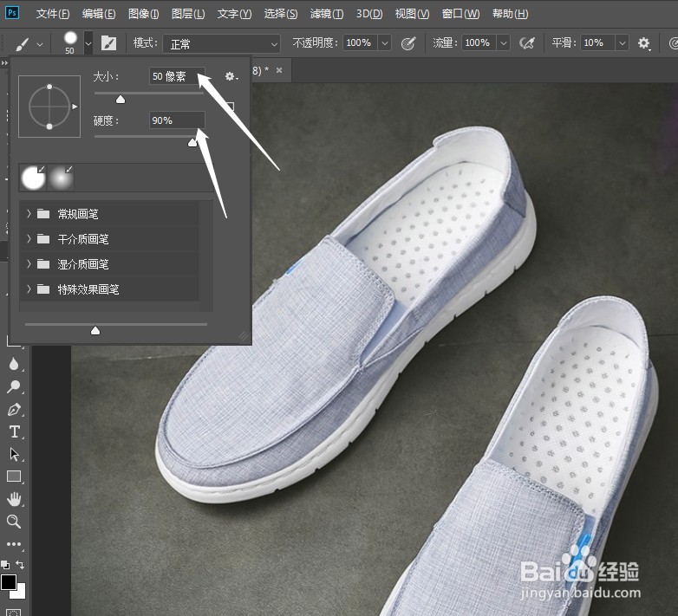678x616 pixels.
Task: Open the 不透明度 opacity slider arrow
Action: (384, 42)
